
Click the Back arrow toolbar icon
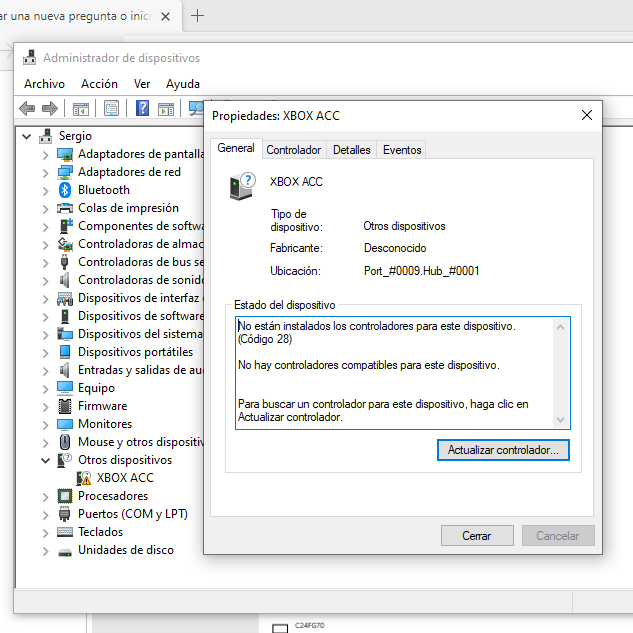pos(27,109)
